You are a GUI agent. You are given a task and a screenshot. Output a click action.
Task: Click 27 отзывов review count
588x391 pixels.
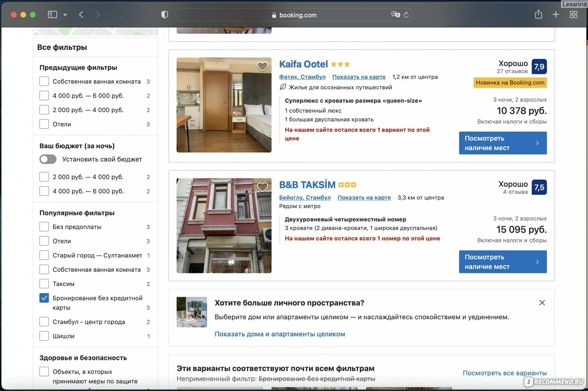(512, 71)
